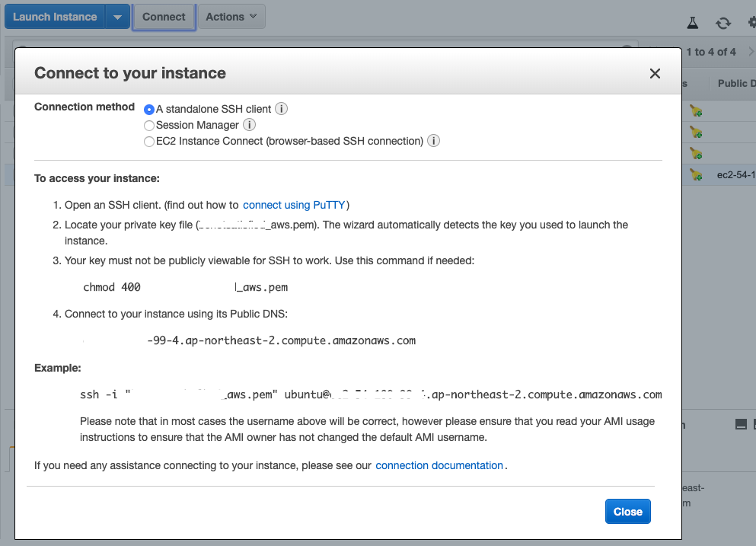756x546 pixels.
Task: Close the Connect dialog with X
Action: 655,73
